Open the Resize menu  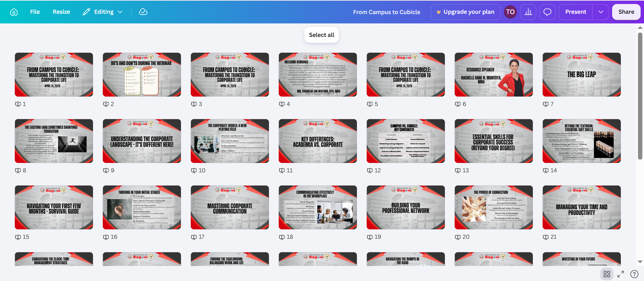pyautogui.click(x=61, y=12)
